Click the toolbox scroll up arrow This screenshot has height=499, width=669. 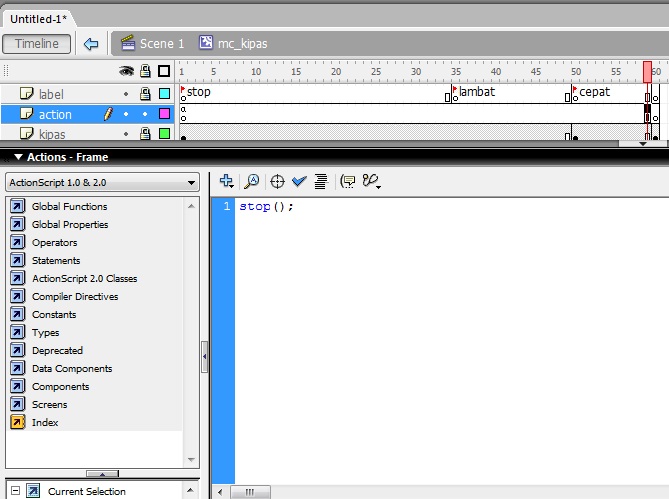[191, 206]
